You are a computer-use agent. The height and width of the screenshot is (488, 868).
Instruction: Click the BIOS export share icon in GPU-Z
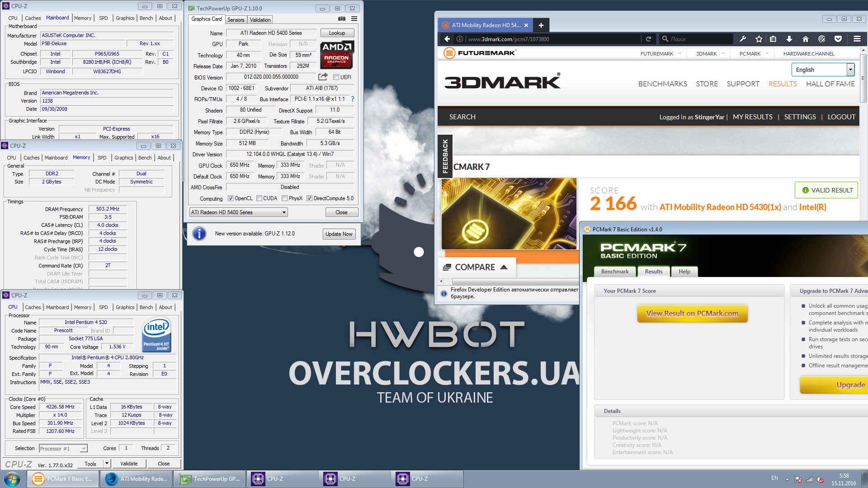pyautogui.click(x=323, y=77)
